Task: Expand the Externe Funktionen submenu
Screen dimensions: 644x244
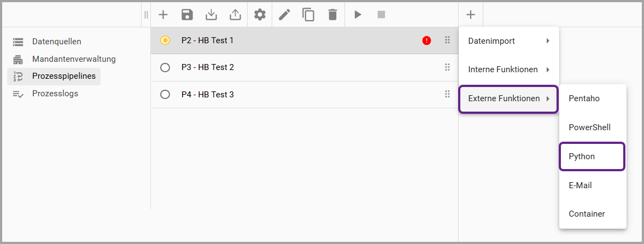Action: pyautogui.click(x=508, y=99)
